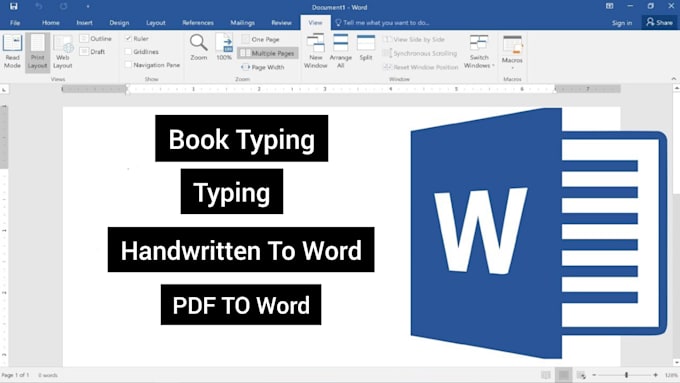Choose Multiple Pages zoom
680x383 pixels.
click(x=268, y=53)
